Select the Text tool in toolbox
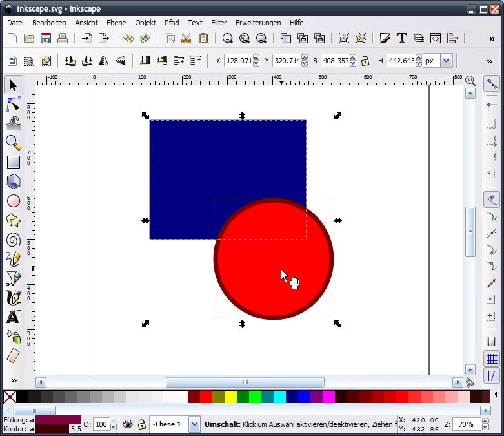The width and height of the screenshot is (504, 436). [13, 317]
